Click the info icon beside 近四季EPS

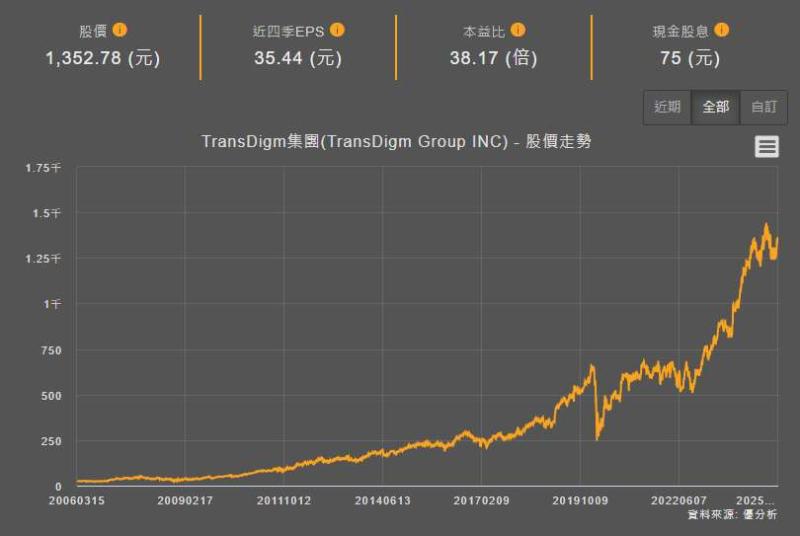[337, 30]
